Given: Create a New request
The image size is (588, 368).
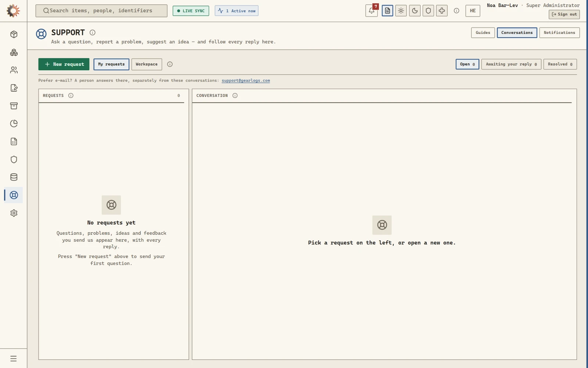Looking at the screenshot, I should (x=64, y=64).
